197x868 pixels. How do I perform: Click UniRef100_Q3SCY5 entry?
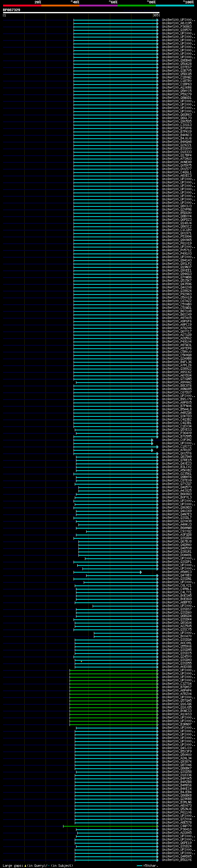pos(177,629)
